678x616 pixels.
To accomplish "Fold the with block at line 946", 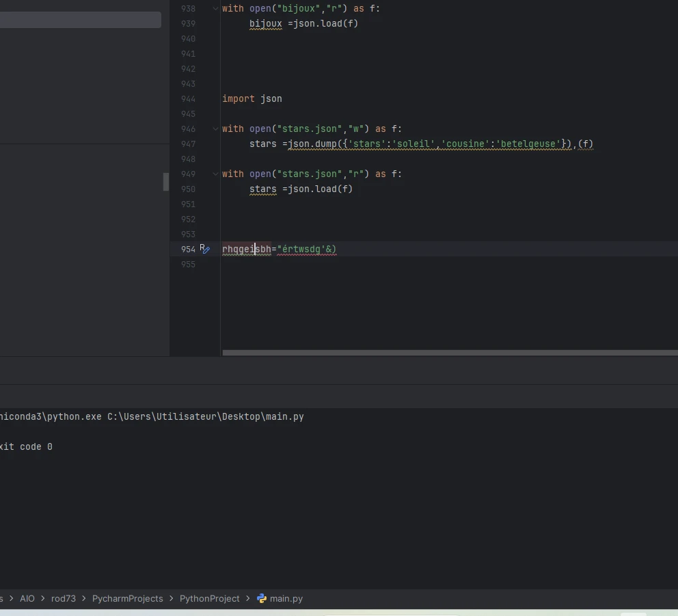I will coord(216,129).
